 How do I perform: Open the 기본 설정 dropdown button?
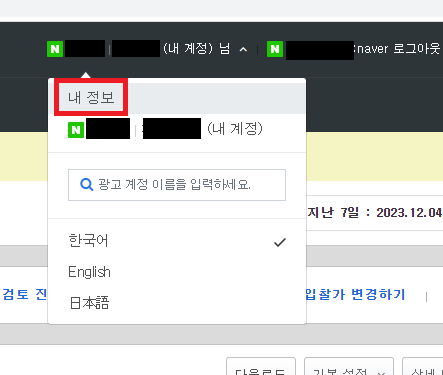(x=349, y=366)
